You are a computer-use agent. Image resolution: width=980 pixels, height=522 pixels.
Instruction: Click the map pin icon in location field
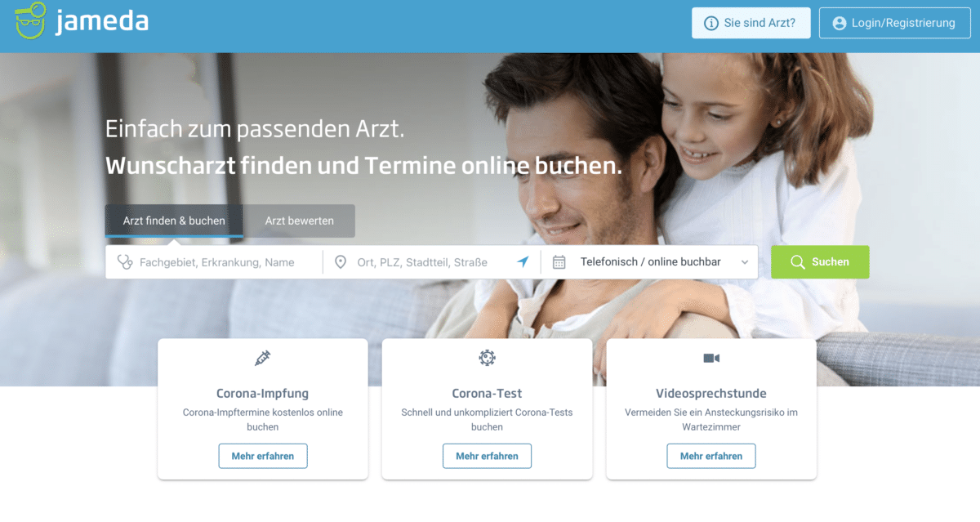(341, 262)
